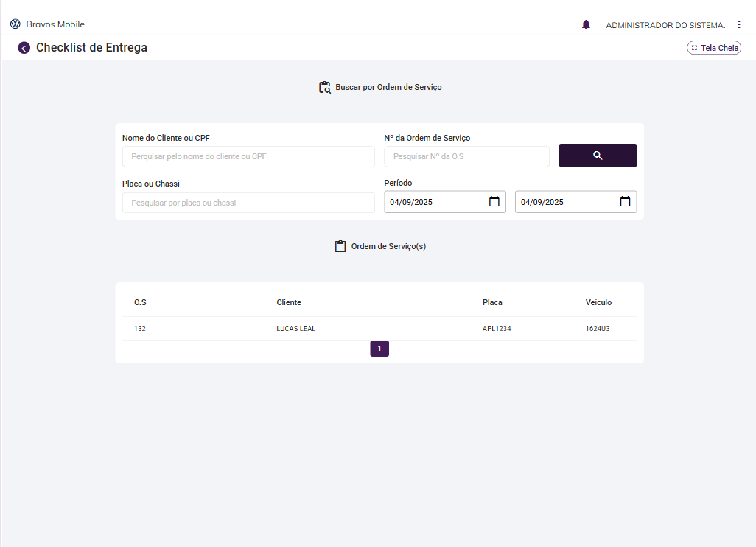
Task: Select client LUCAS LEAL in results
Action: (296, 329)
